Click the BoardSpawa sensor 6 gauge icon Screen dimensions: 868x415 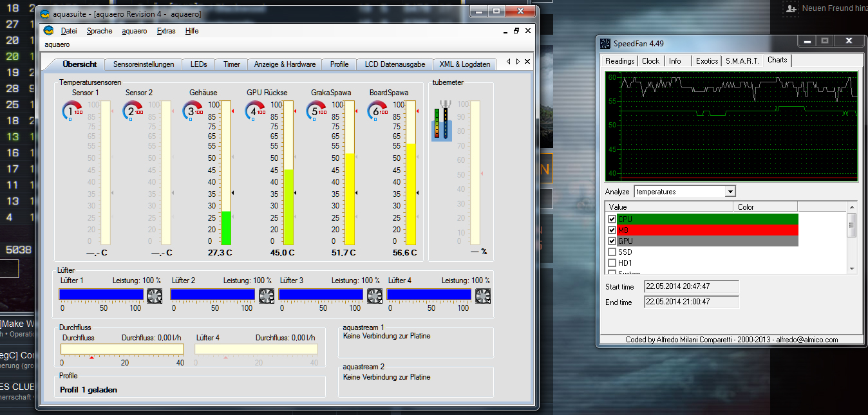379,111
